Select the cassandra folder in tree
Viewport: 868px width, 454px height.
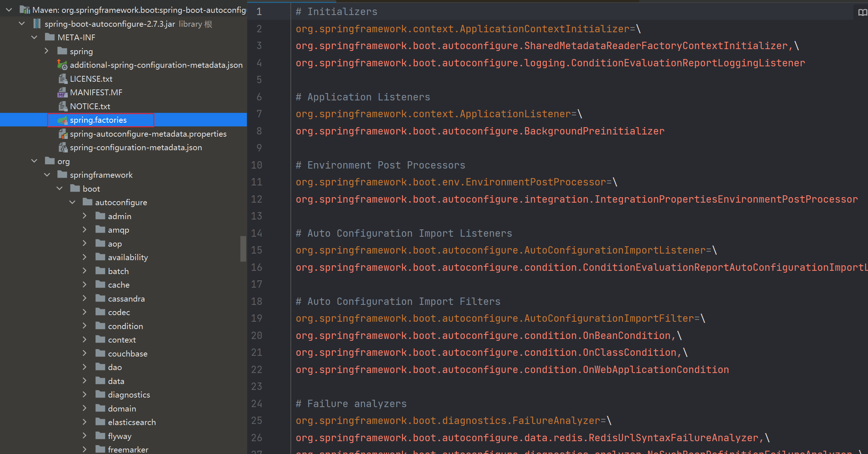tap(126, 299)
